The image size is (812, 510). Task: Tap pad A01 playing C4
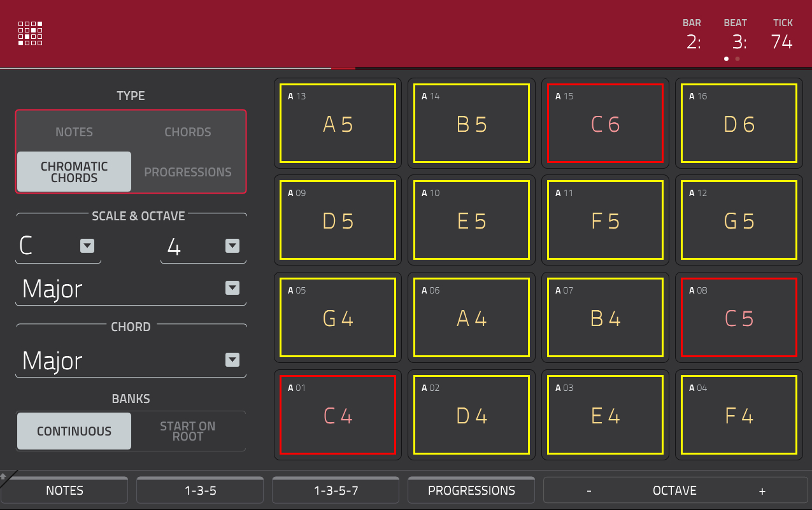338,414
